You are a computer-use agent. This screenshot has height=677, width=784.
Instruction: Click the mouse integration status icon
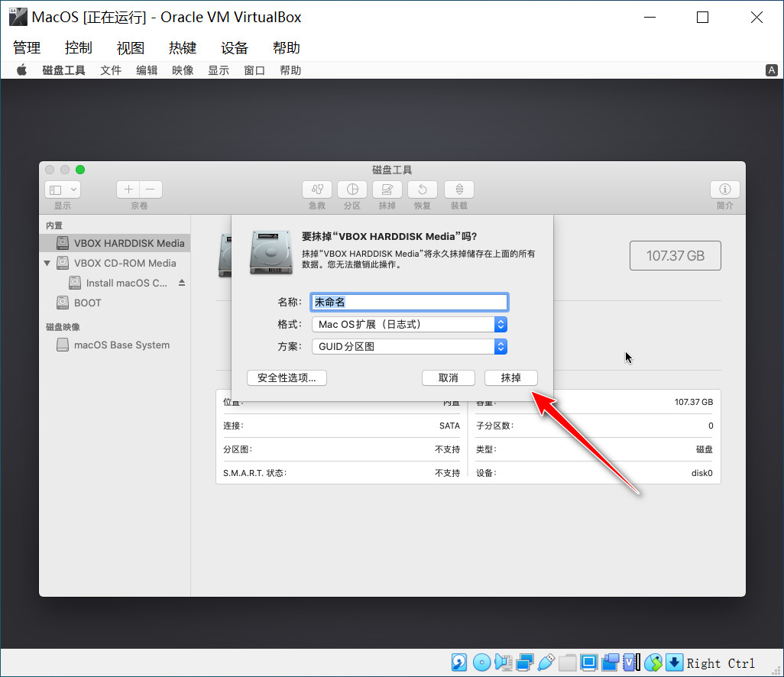click(x=653, y=662)
